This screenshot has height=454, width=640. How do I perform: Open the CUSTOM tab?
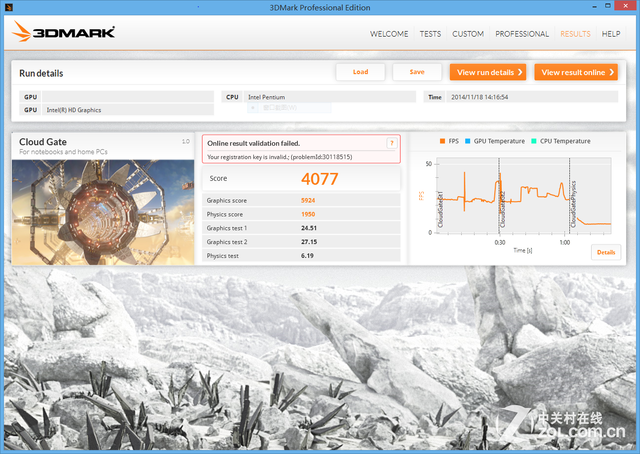click(x=468, y=34)
